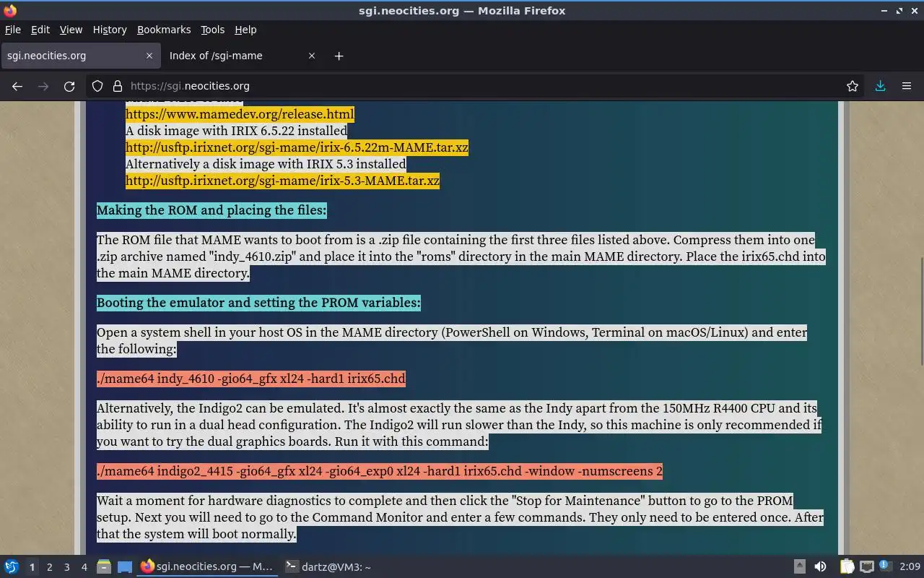This screenshot has height=578, width=924.
Task: Open the tracking protection shield icon
Action: (x=97, y=86)
